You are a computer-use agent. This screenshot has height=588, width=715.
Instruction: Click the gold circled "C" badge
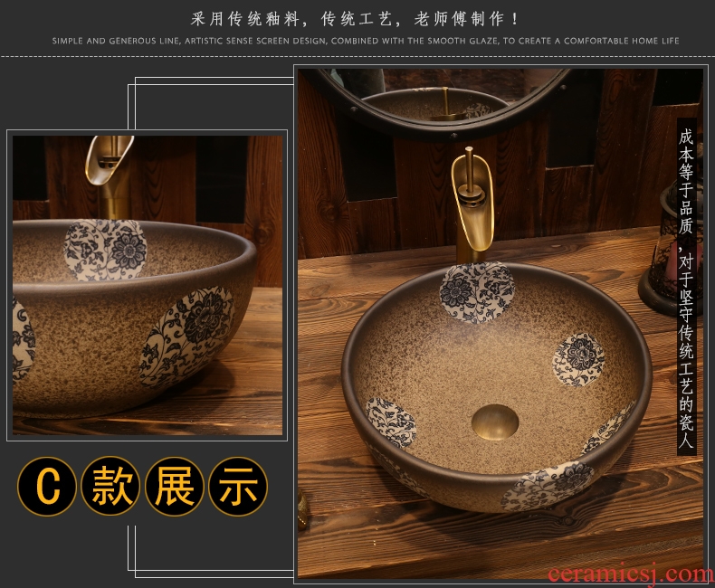47,486
